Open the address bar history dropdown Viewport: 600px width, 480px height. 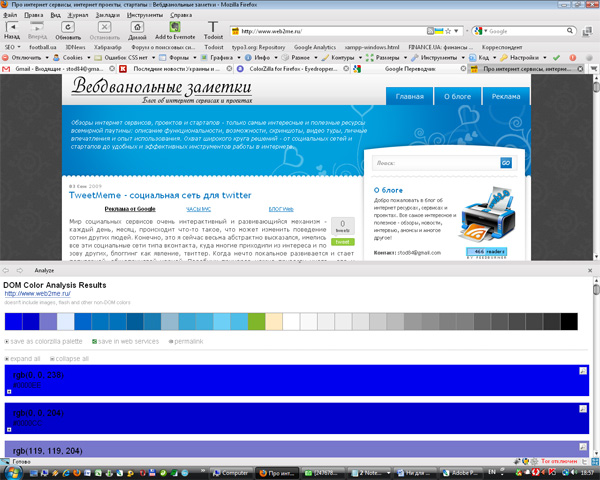pyautogui.click(x=456, y=31)
